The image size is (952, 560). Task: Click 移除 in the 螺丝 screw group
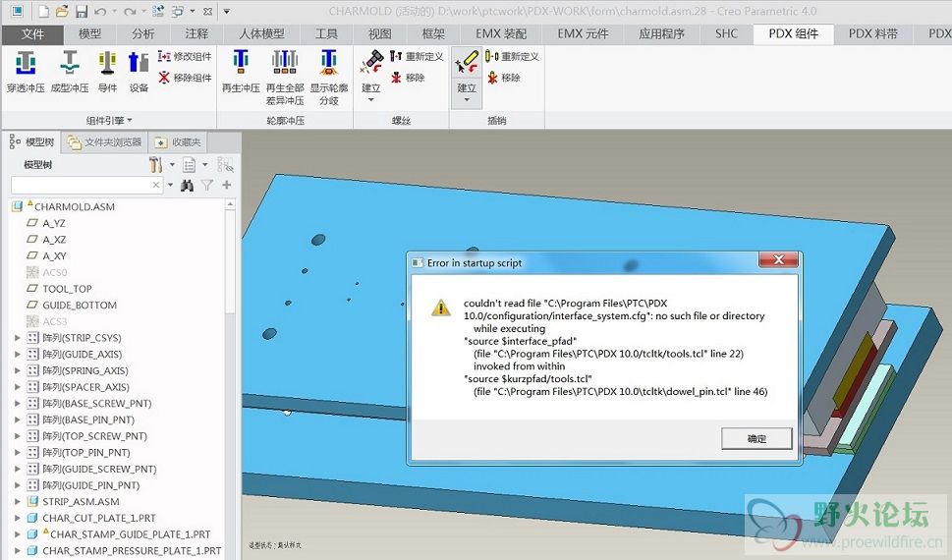coord(408,78)
